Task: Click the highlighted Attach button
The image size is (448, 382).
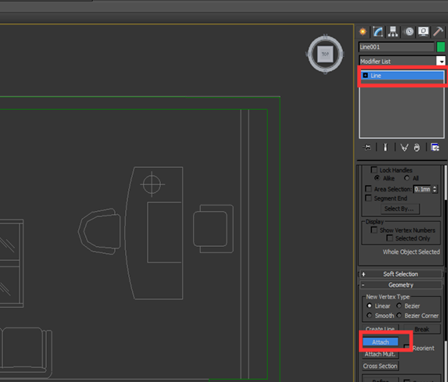Action: [380, 342]
